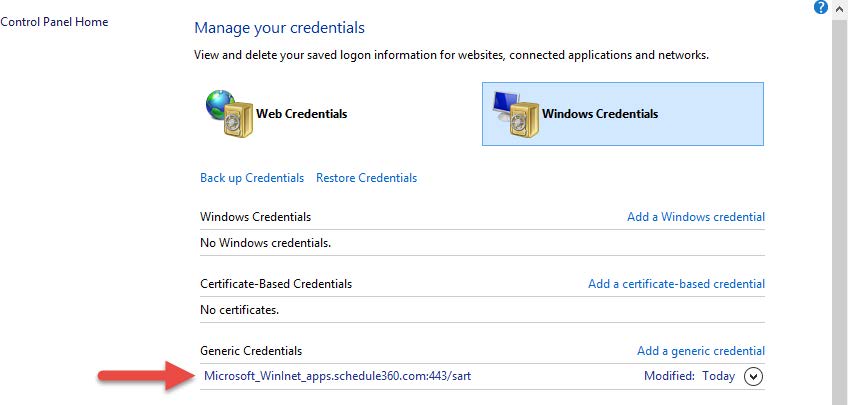This screenshot has height=405, width=848.
Task: Click the Windows Credentials section header
Action: (255, 217)
